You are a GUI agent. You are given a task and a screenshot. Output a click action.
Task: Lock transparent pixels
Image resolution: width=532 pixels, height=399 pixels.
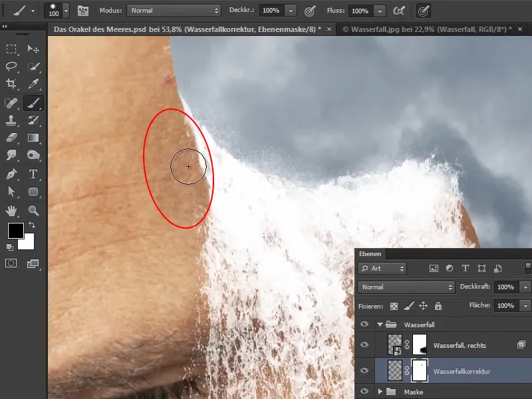click(394, 306)
